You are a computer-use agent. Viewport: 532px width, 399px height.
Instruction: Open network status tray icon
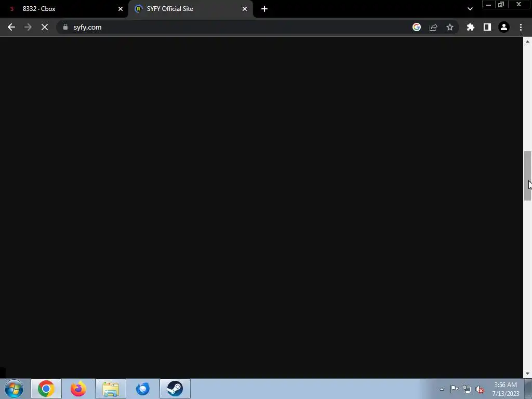[x=467, y=389]
